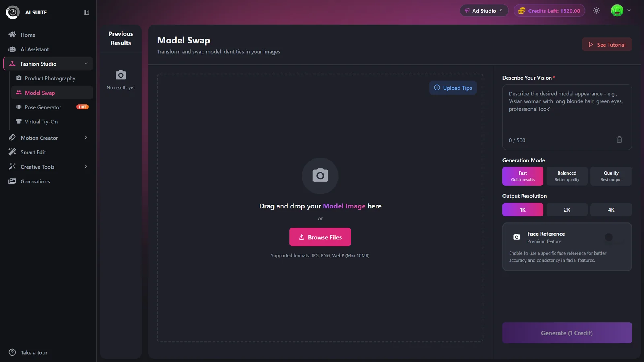Expand Motion Creator chevron
The image size is (644, 362).
tap(86, 138)
